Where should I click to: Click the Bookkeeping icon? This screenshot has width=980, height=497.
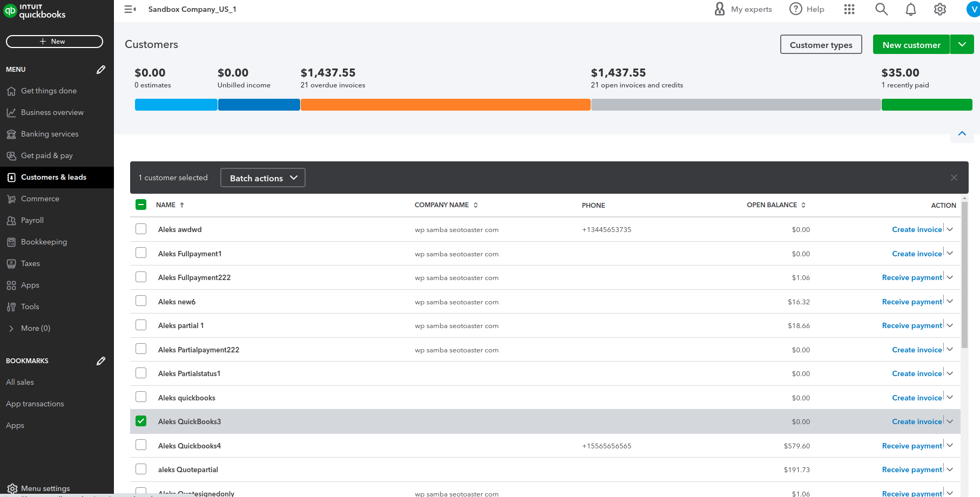click(11, 242)
